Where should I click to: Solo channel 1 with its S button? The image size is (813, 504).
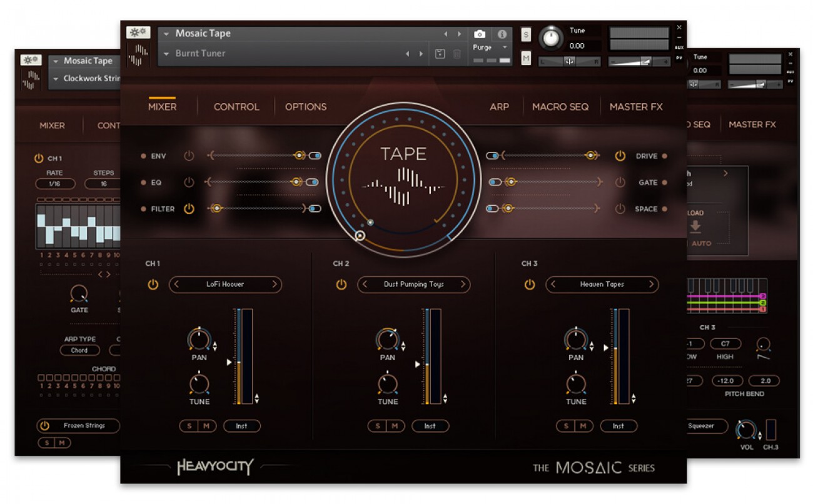coord(188,426)
